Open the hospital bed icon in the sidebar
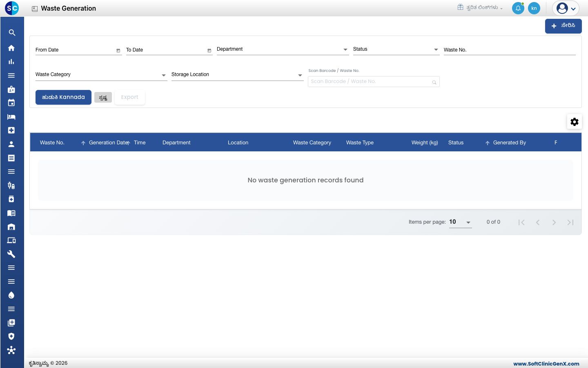The image size is (588, 368). (11, 117)
